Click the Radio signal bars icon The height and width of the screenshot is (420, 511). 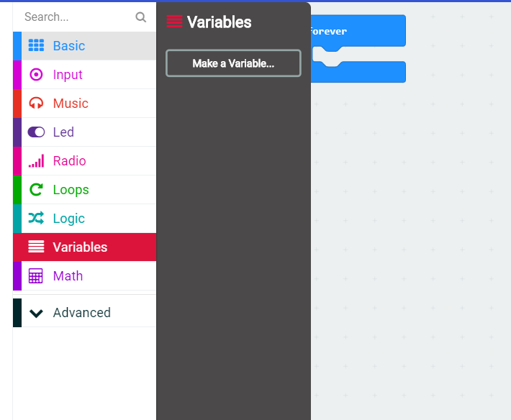click(x=36, y=160)
